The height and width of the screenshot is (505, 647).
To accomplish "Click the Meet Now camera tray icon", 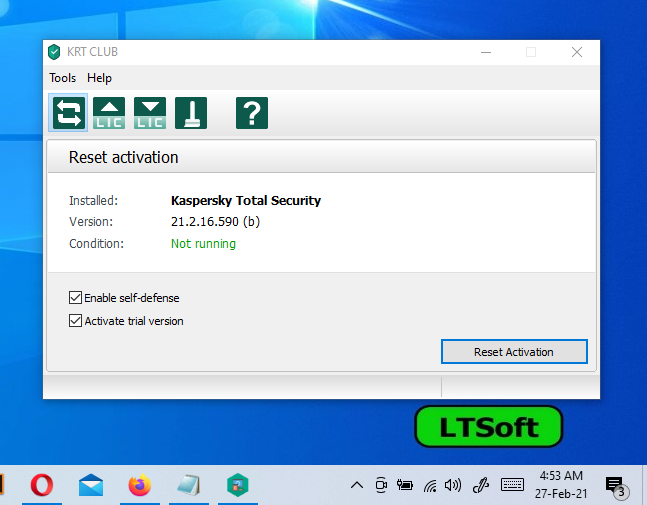I will pyautogui.click(x=381, y=485).
